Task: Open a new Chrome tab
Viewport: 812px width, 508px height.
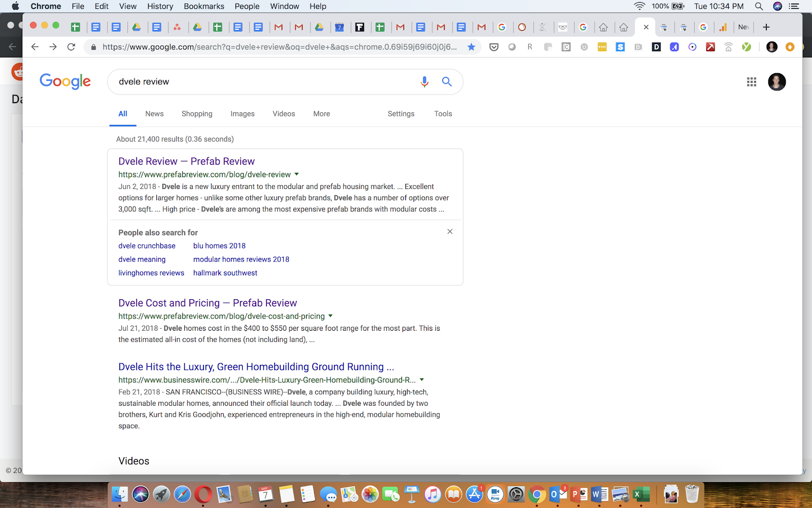Action: pos(766,27)
